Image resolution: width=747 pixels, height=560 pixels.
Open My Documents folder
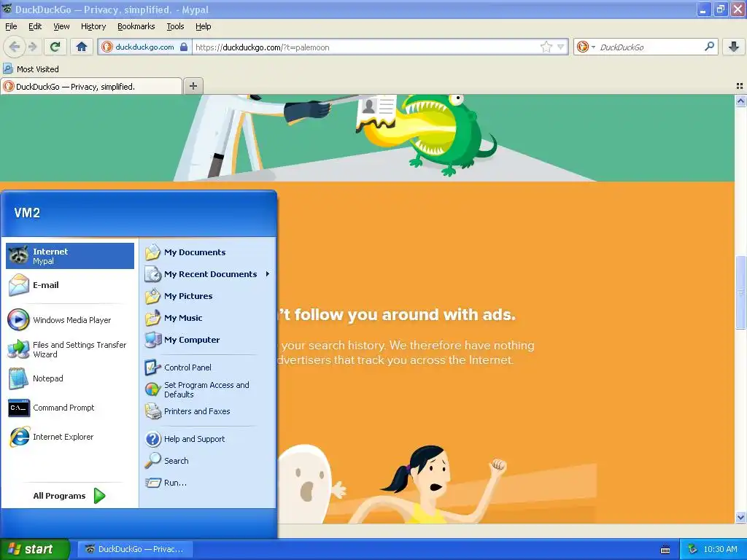(208, 252)
